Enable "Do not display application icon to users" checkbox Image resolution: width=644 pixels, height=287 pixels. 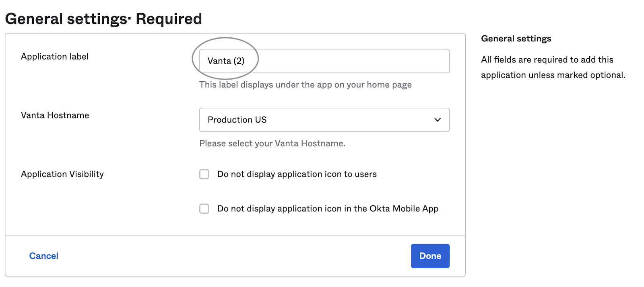204,174
